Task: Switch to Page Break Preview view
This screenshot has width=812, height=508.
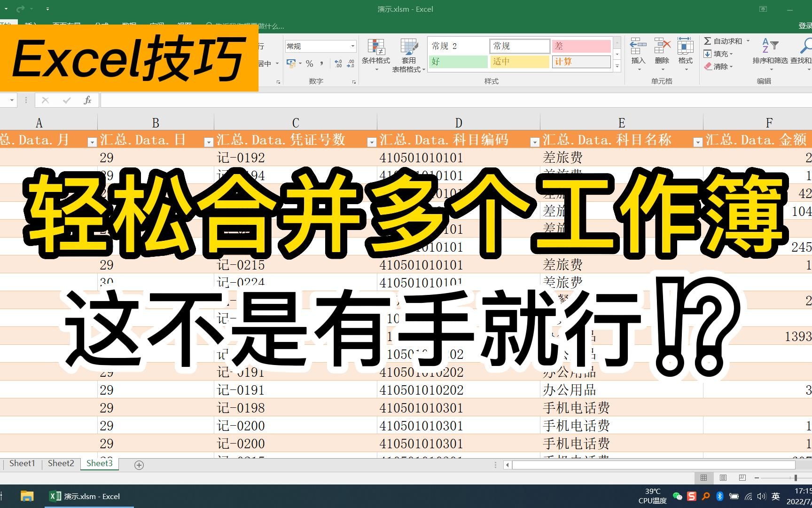Action: [742, 478]
